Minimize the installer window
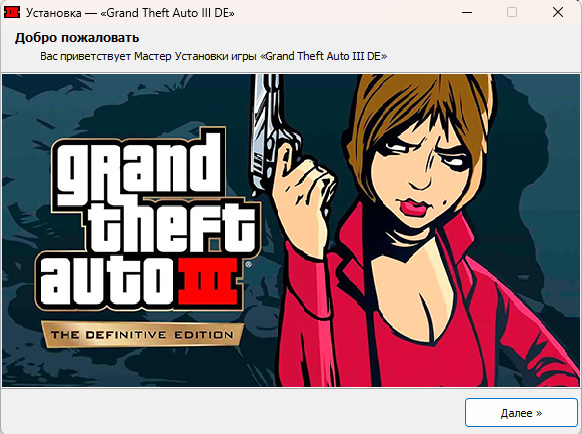This screenshot has height=434, width=582. 467,12
